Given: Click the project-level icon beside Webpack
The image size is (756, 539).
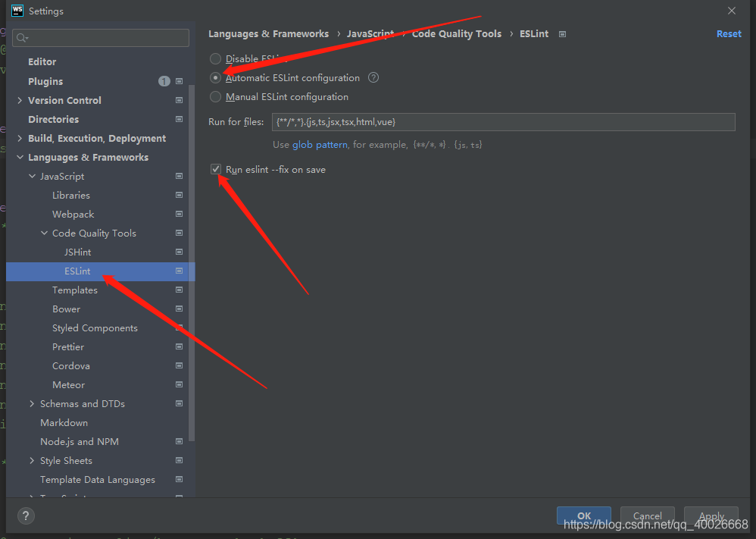Looking at the screenshot, I should [179, 214].
